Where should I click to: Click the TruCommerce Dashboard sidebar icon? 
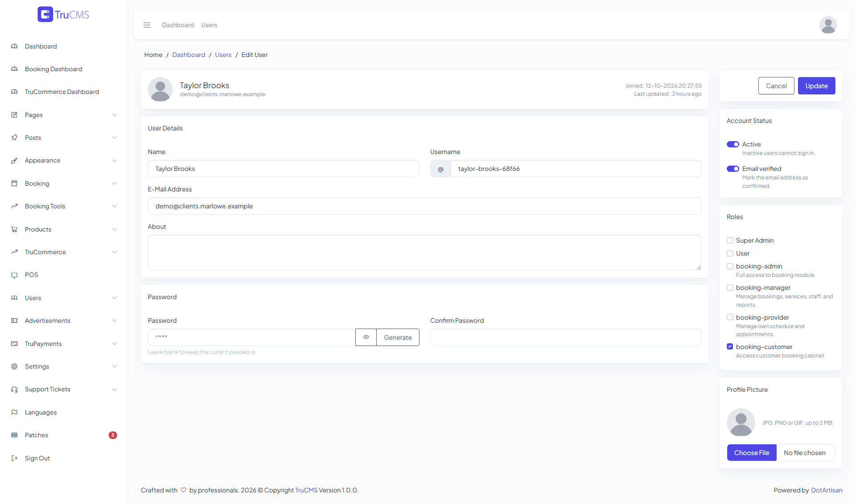[14, 92]
